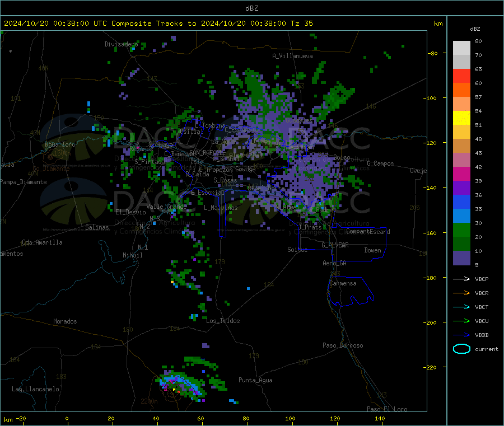The width and height of the screenshot is (504, 426).
Task: Click the composite tracks timestamp header text
Action: [x=158, y=24]
